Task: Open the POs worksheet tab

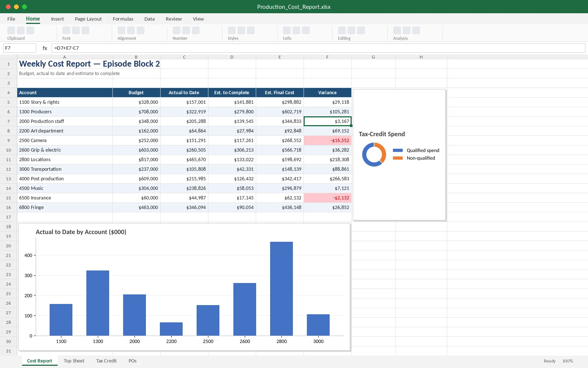Action: coord(133,361)
